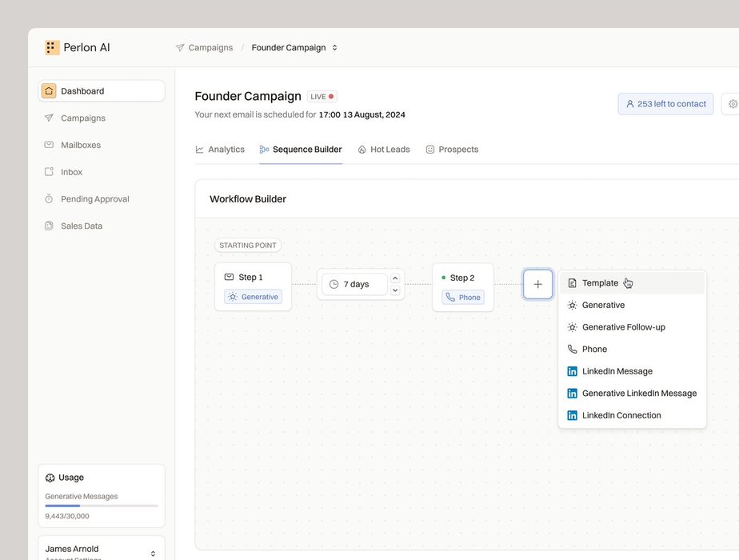This screenshot has height=560, width=739.
Task: Switch to the Hot Leads tab
Action: click(383, 150)
